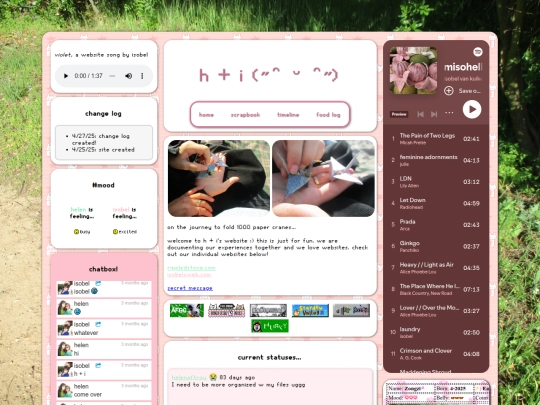This screenshot has width=540, height=405.
Task: Open Spotify widget three-dot menu
Action: click(x=449, y=113)
